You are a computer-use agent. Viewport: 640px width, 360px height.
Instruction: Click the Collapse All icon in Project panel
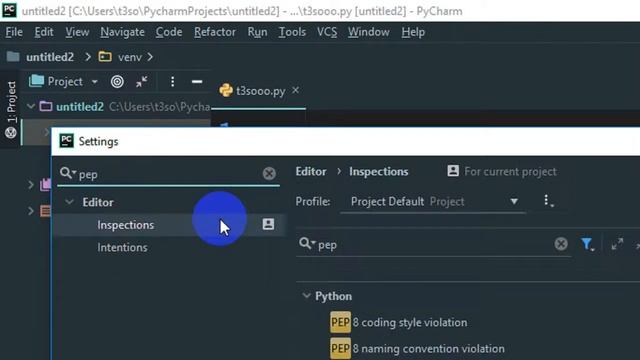pos(142,82)
